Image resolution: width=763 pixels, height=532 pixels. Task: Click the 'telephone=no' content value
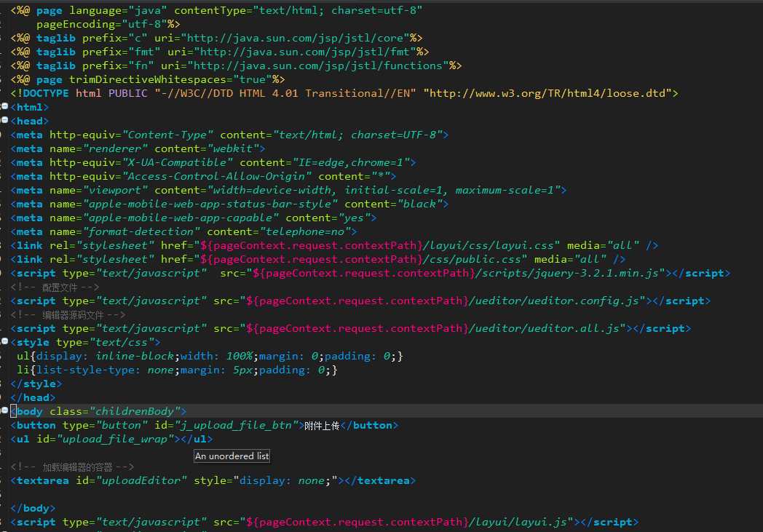click(x=305, y=232)
